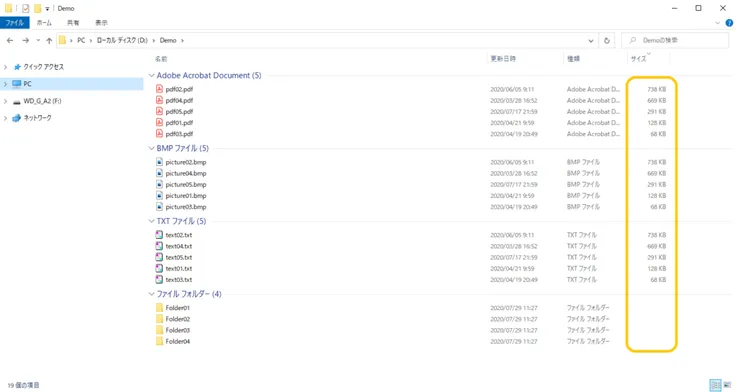Open the address bar history dropdown
736x392 pixels.
(590, 40)
